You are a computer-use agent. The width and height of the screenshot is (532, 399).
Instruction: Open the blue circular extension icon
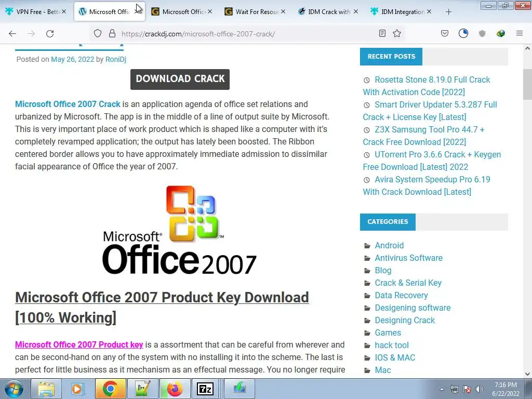pos(463,33)
